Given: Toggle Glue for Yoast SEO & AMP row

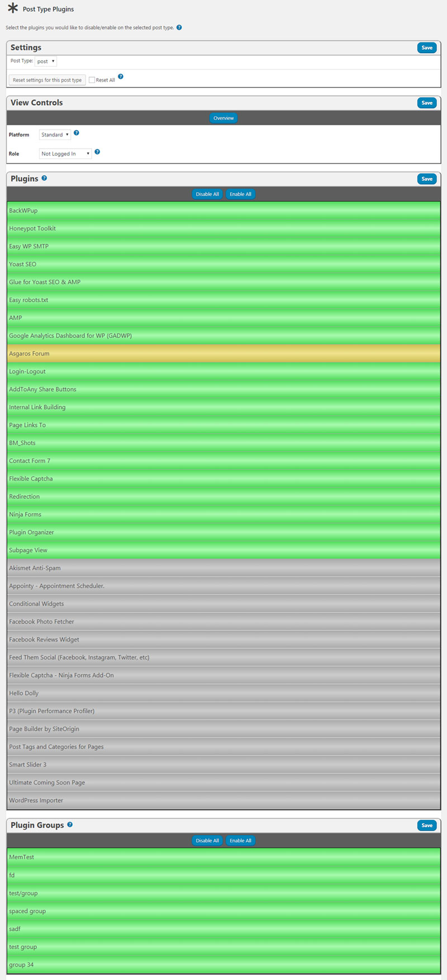Looking at the screenshot, I should pyautogui.click(x=223, y=282).
